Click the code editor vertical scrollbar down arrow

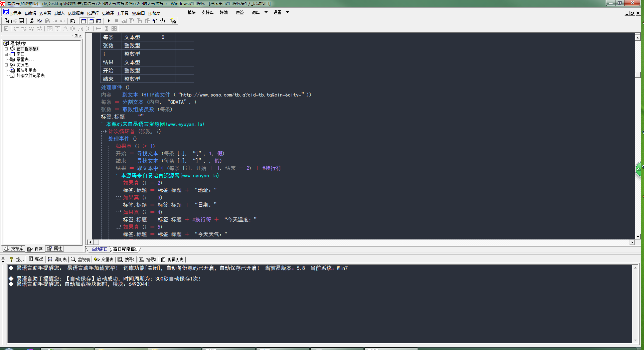[638, 236]
